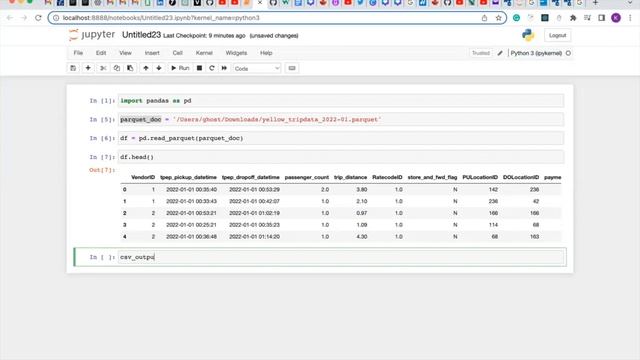Click the PULocationID column header
The width and height of the screenshot is (640, 360).
(480, 177)
